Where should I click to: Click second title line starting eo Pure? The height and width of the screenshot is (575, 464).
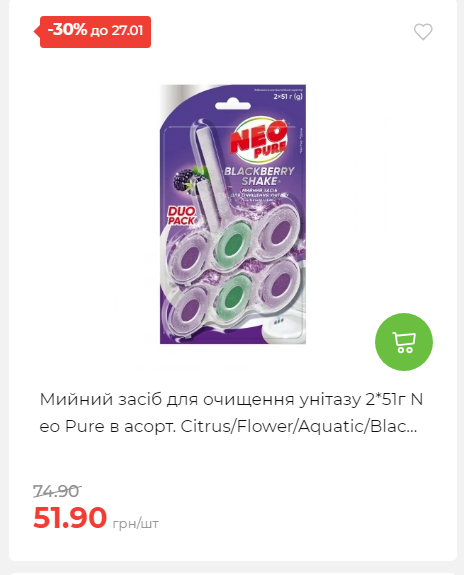point(229,427)
